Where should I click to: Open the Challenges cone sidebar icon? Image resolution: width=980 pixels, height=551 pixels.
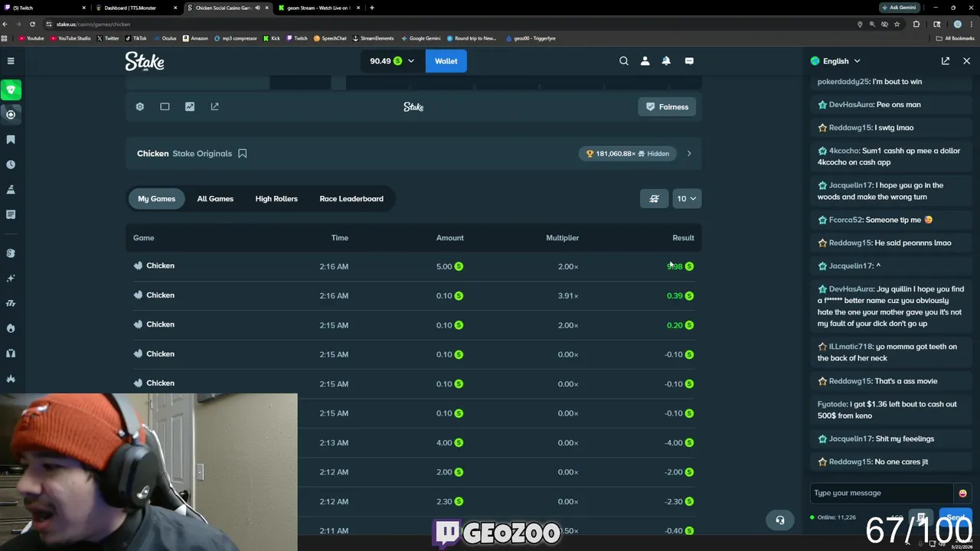pos(11,190)
